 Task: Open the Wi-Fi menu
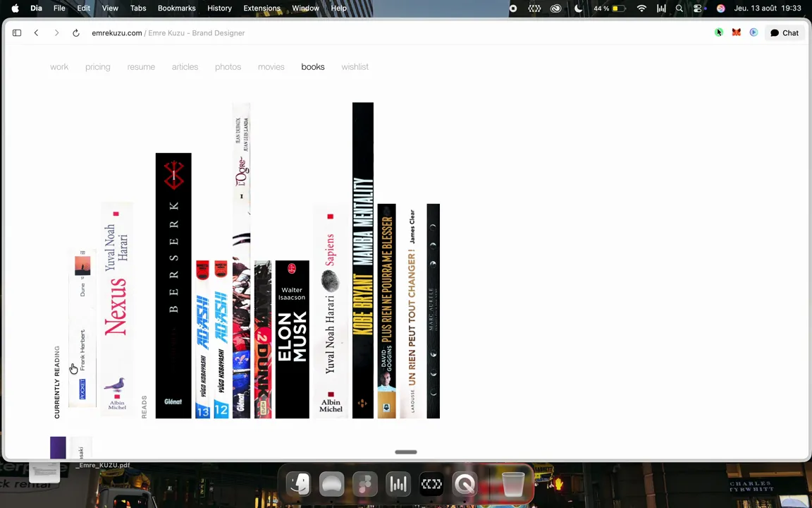click(x=641, y=8)
